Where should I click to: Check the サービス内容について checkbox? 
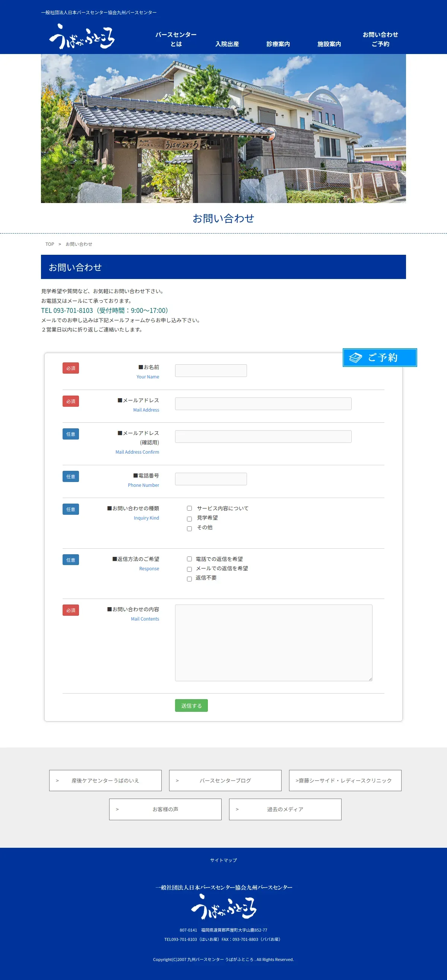[190, 508]
